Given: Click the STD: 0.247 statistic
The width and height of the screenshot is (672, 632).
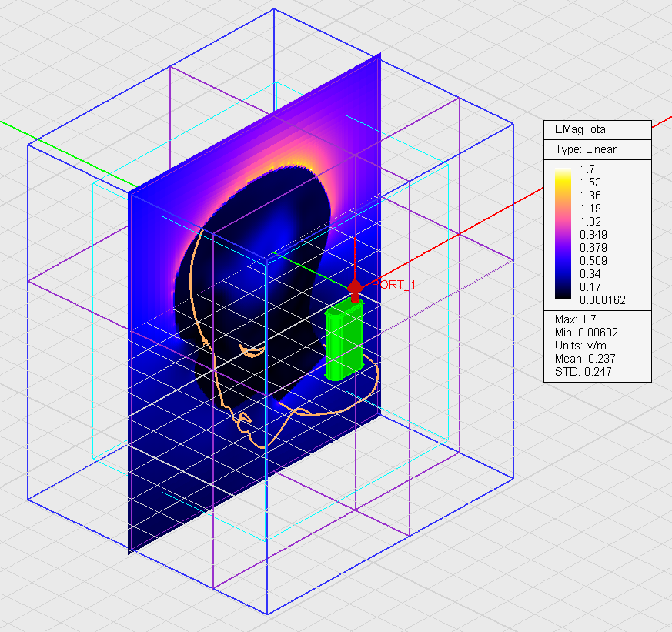Looking at the screenshot, I should coord(583,372).
